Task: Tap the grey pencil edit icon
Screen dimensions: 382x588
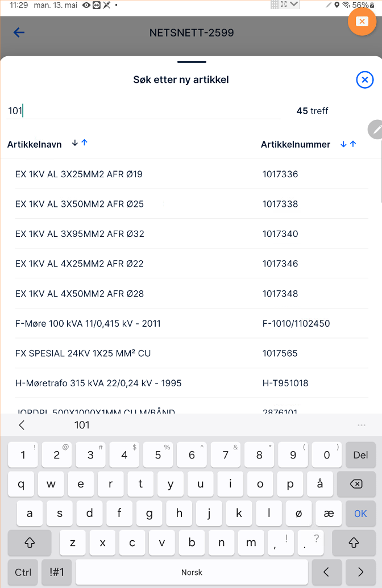Action: click(376, 130)
